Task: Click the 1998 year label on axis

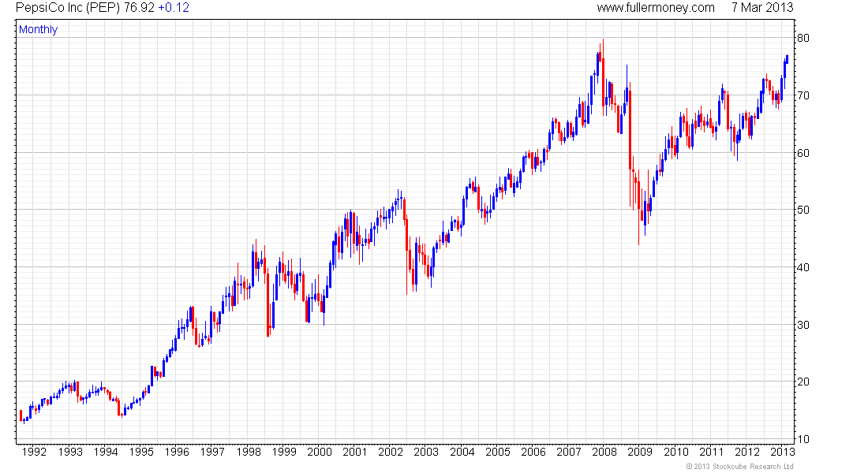Action: (x=249, y=452)
